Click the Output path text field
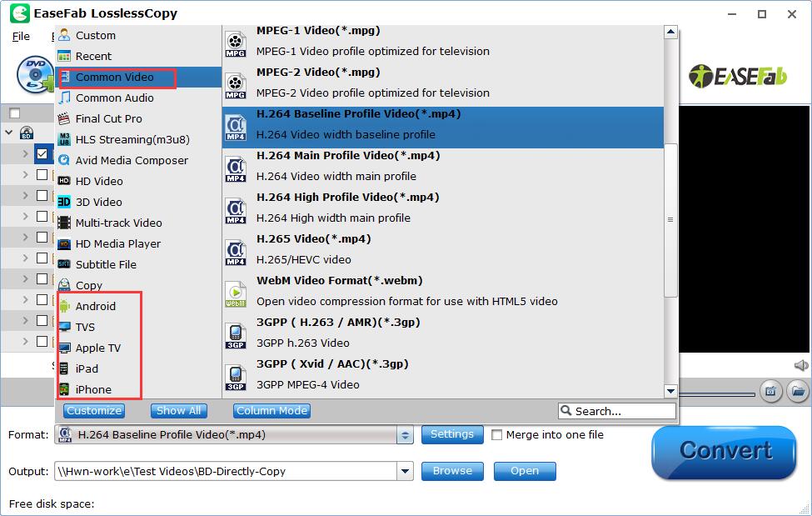 point(226,471)
